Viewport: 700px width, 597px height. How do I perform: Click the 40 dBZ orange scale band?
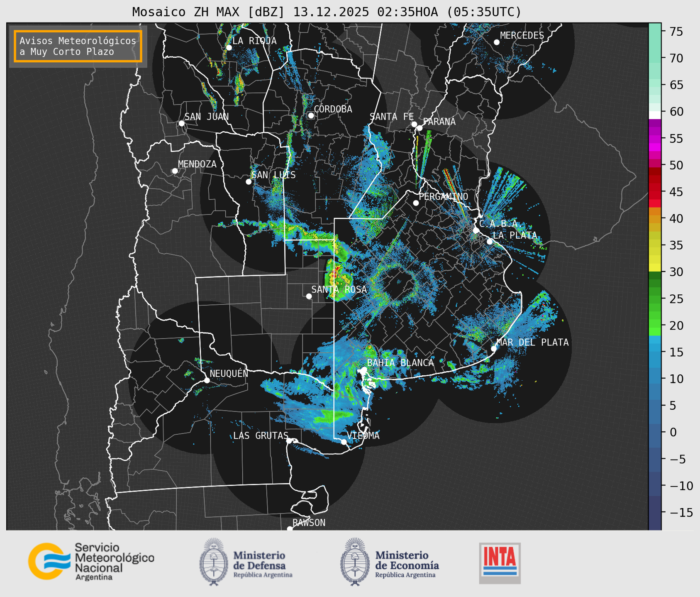coord(654,218)
